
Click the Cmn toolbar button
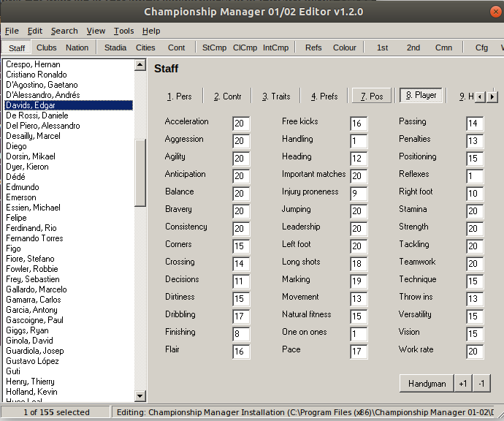pos(443,48)
